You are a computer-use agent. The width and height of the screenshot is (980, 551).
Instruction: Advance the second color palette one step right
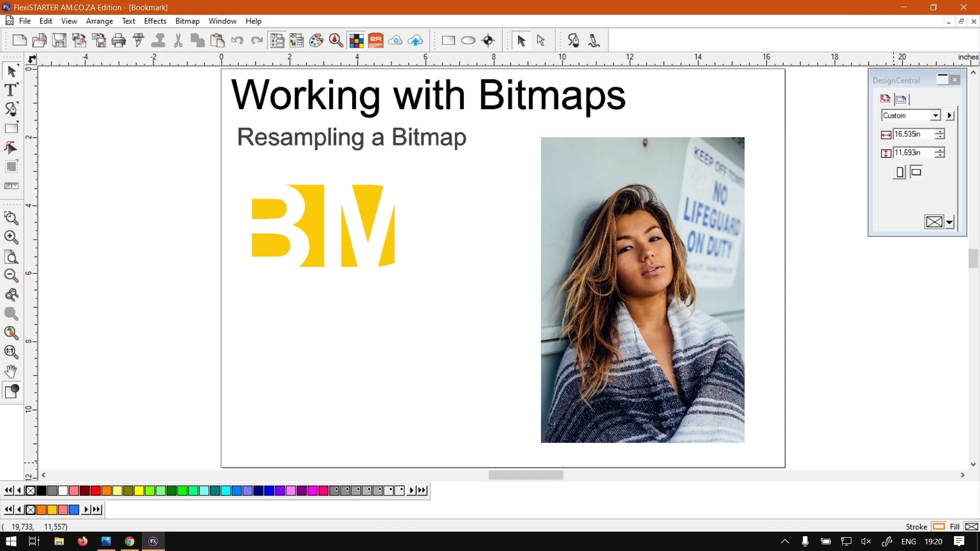[x=86, y=509]
